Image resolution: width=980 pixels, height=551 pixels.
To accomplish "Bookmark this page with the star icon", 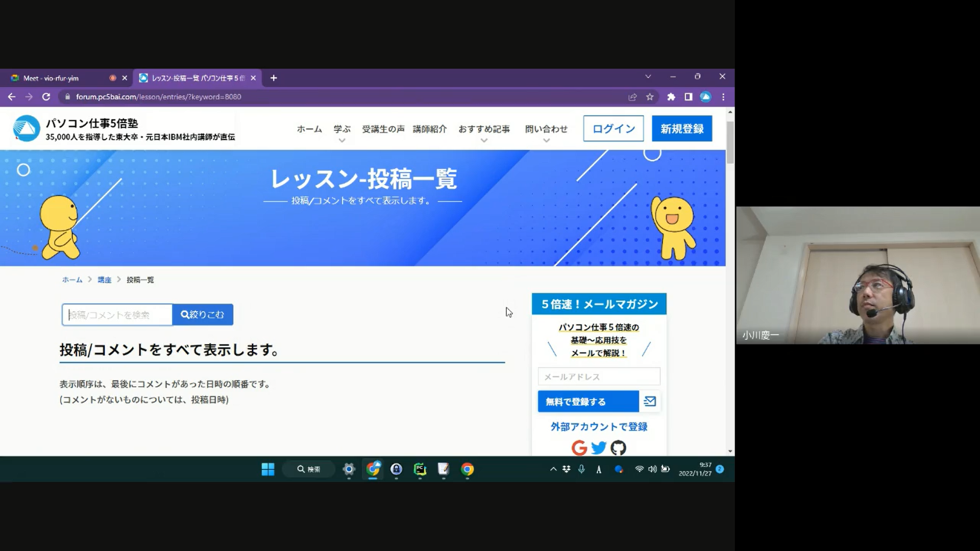I will (650, 97).
